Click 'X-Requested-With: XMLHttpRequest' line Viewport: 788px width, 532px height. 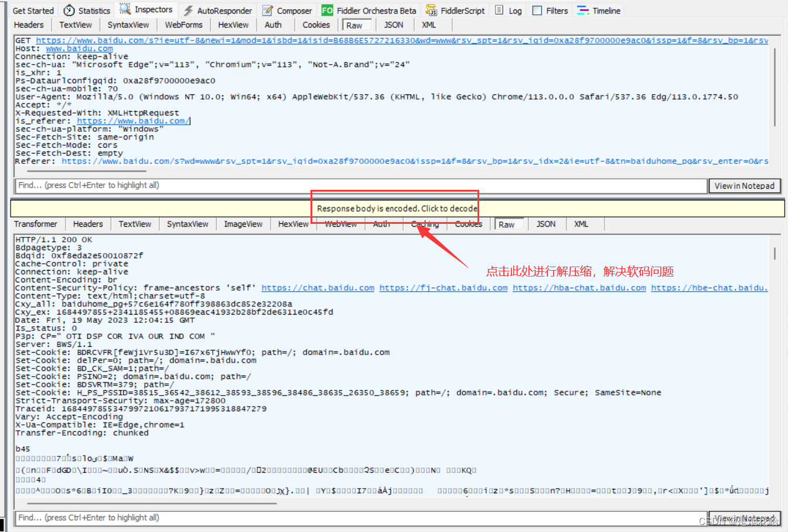(97, 112)
